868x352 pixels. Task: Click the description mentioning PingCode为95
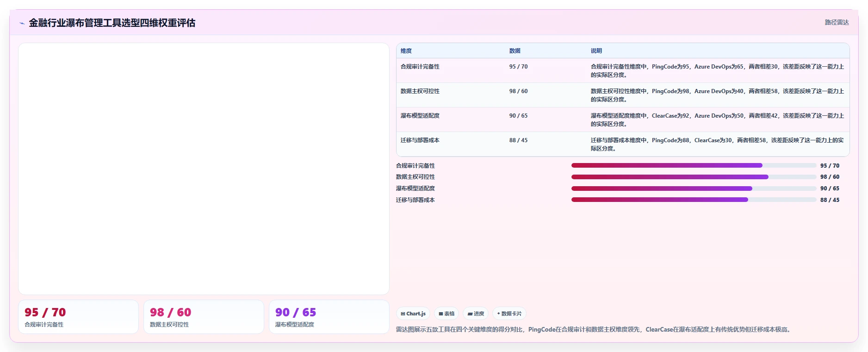pos(717,71)
